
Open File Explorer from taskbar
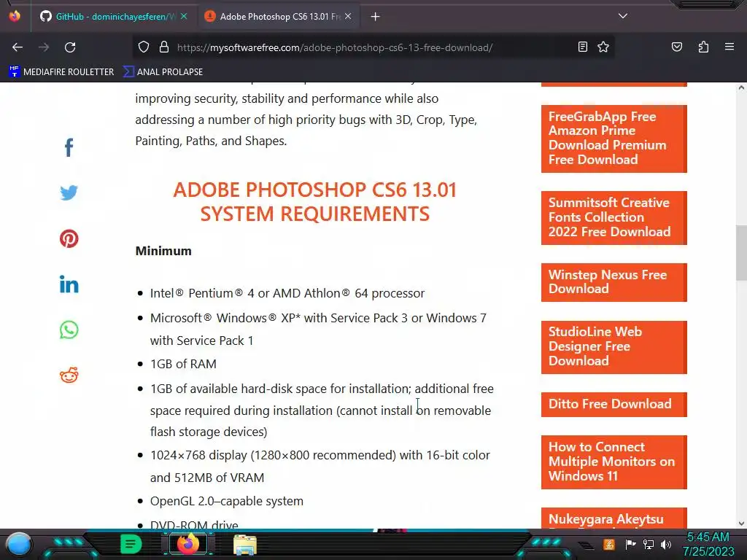pos(245,545)
